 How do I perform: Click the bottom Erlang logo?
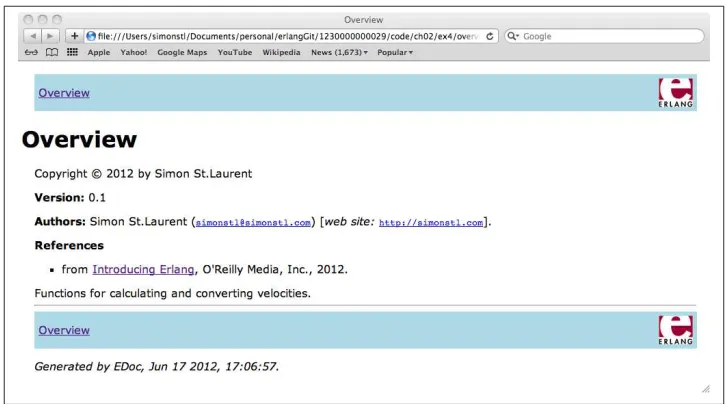pyautogui.click(x=676, y=330)
